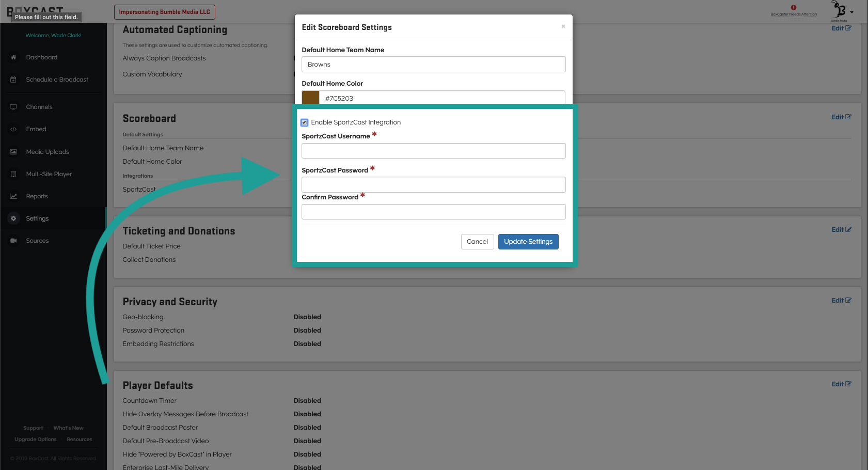Uncheck Enable SportzCast Integration checkbox
Viewport: 868px width, 470px height.
[305, 122]
